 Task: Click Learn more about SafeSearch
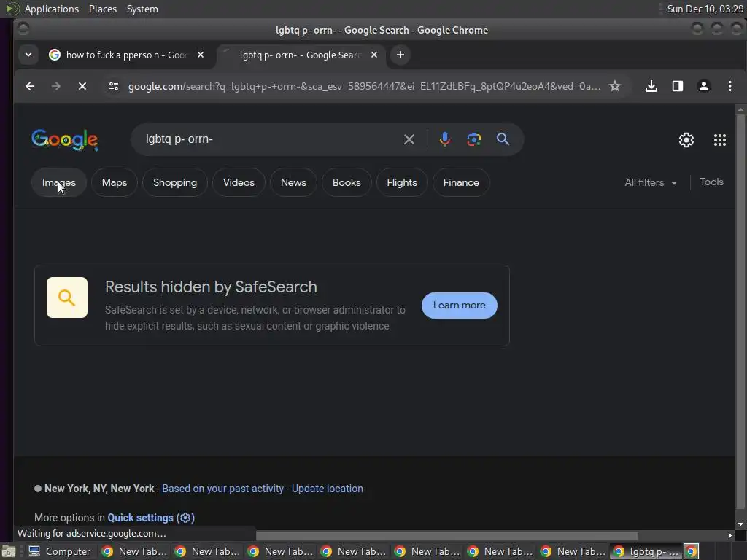(460, 306)
